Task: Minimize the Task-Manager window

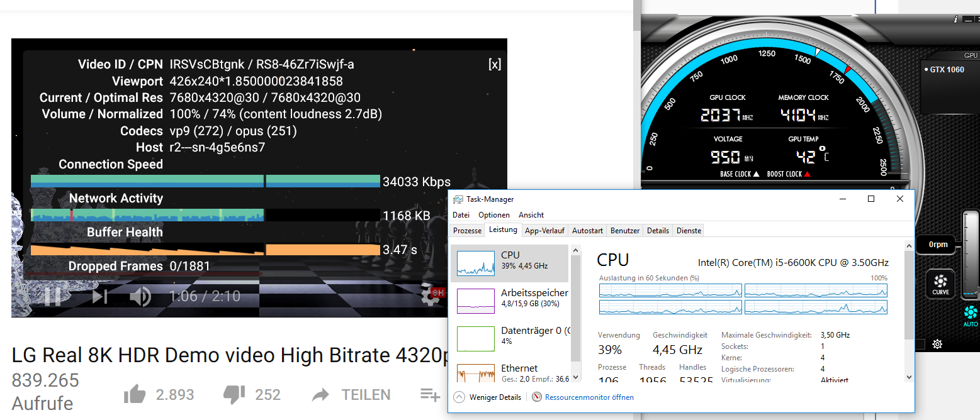Action: click(x=843, y=199)
